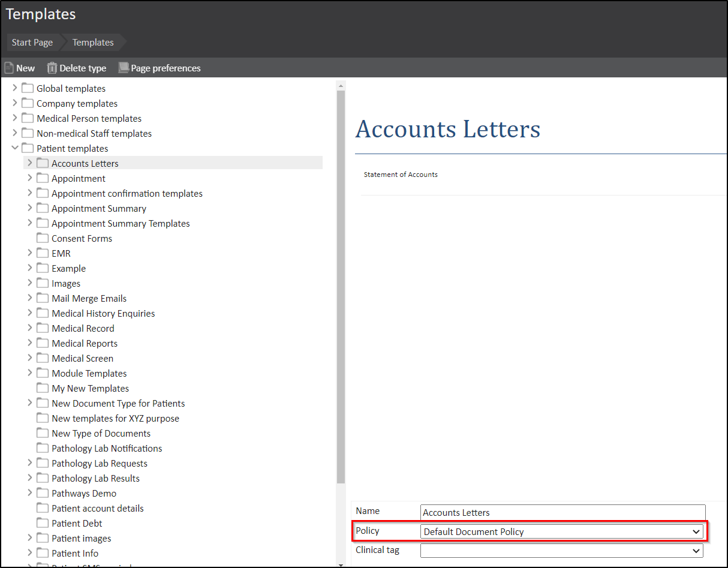Open the Statement of Accounts template
Screen dimensions: 728x568
(401, 175)
